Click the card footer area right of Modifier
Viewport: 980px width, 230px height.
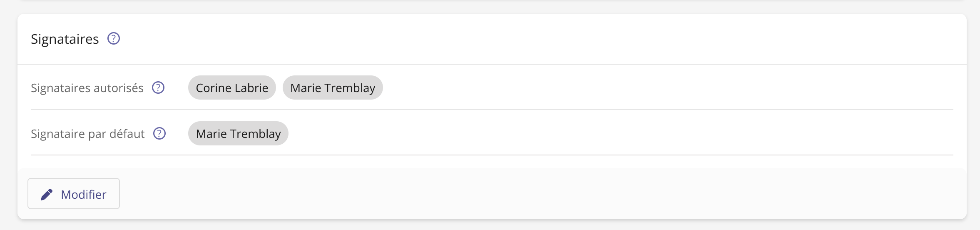click(x=500, y=194)
